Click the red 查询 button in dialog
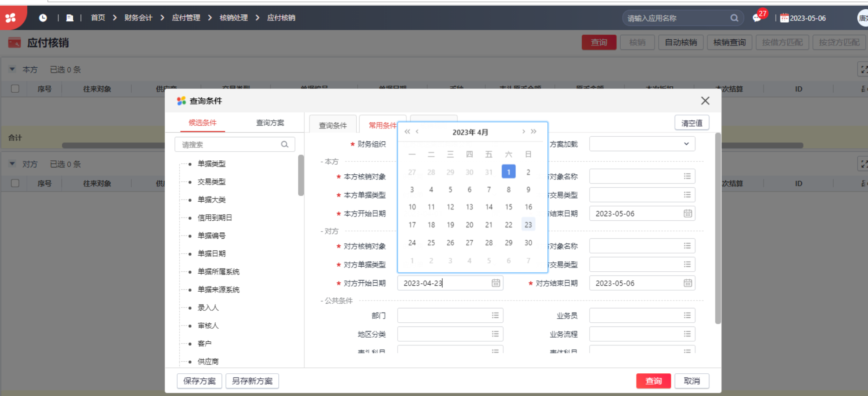 (x=653, y=381)
